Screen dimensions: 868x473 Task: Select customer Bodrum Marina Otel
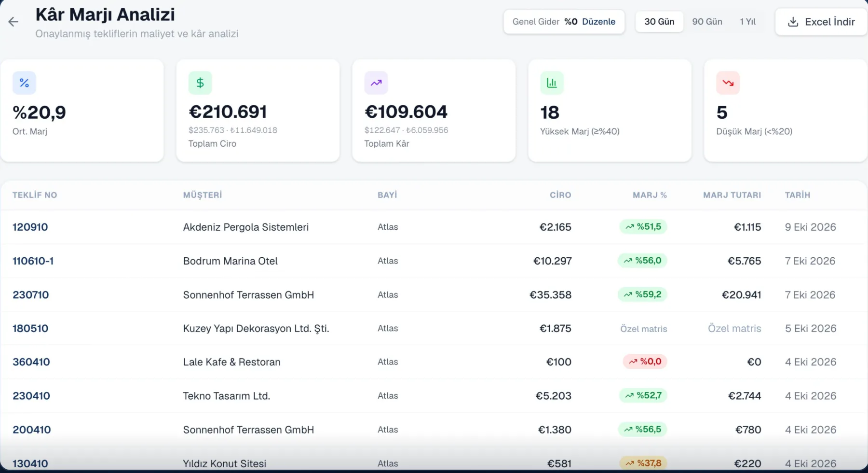click(231, 261)
